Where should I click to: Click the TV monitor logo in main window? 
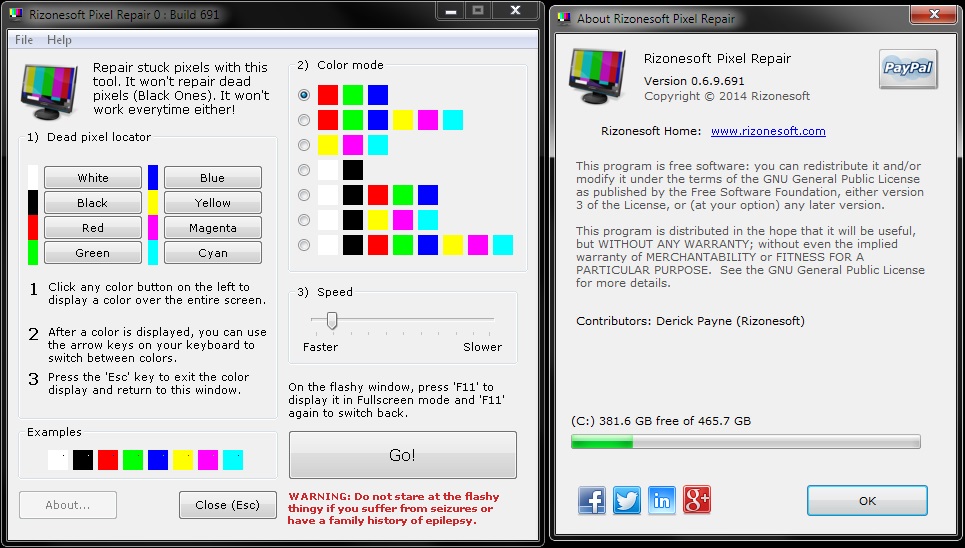50,90
